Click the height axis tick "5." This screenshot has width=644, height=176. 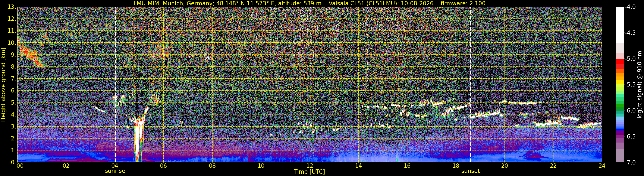tap(13, 103)
